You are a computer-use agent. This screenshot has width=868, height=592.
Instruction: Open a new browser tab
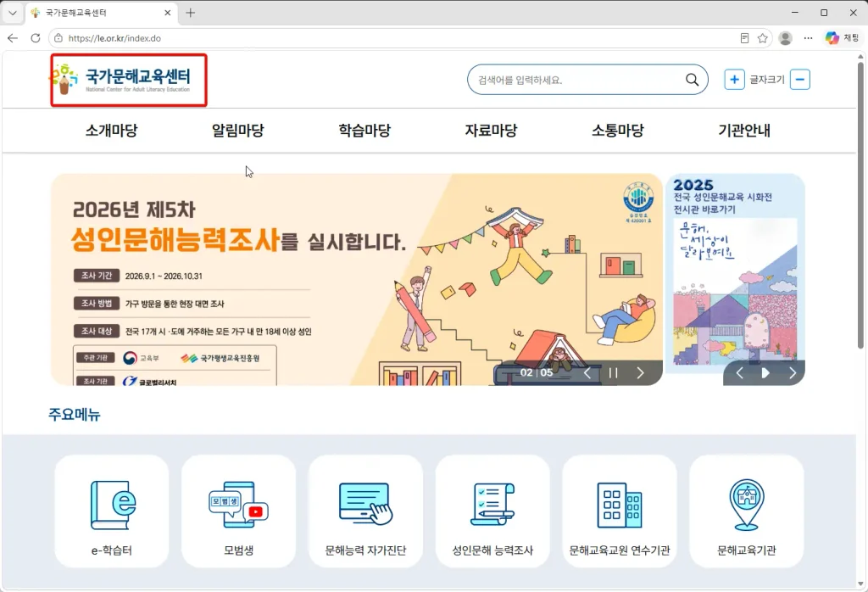(191, 13)
